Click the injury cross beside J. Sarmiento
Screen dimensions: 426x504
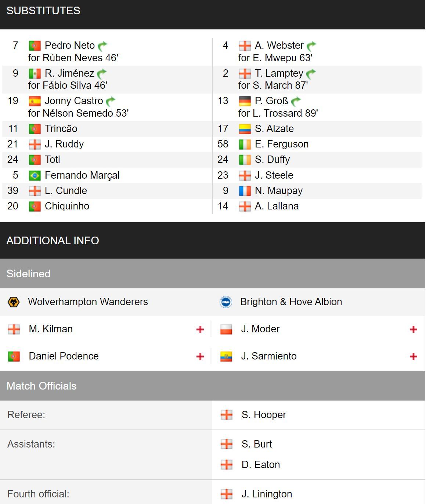pos(413,357)
